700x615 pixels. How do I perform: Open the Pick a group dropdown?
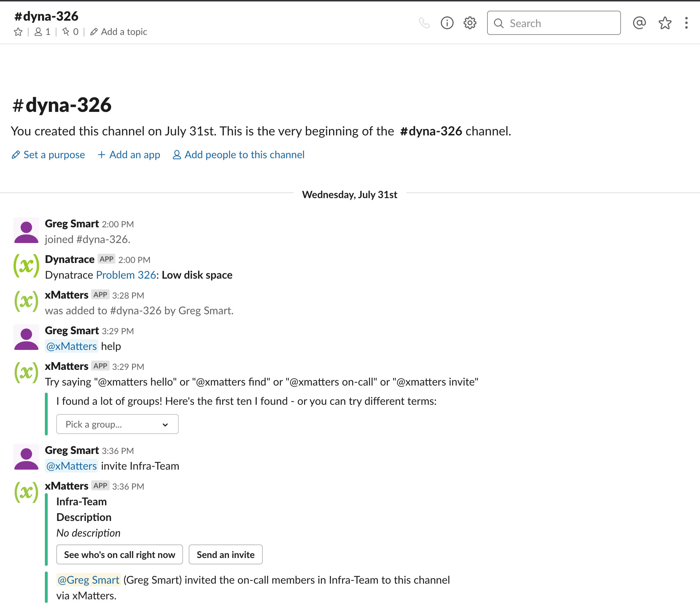pyautogui.click(x=117, y=424)
